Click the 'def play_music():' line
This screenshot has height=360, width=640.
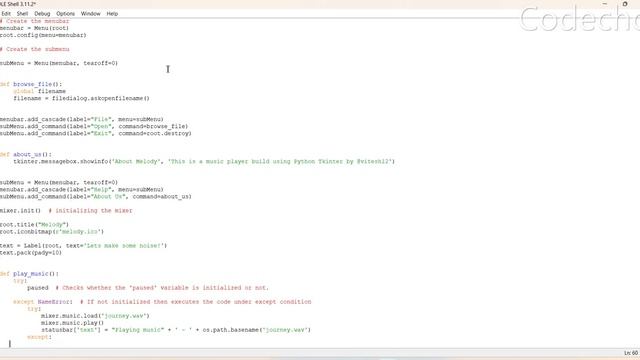click(29, 274)
